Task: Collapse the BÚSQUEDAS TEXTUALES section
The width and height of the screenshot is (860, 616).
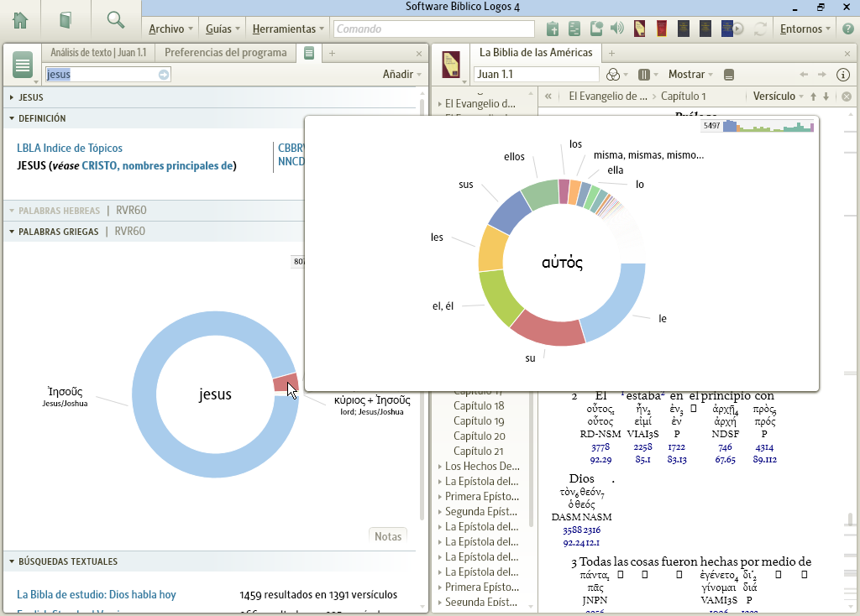Action: [x=12, y=561]
